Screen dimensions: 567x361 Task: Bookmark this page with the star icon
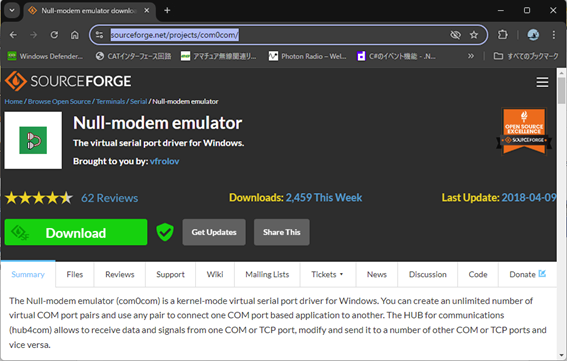(474, 35)
